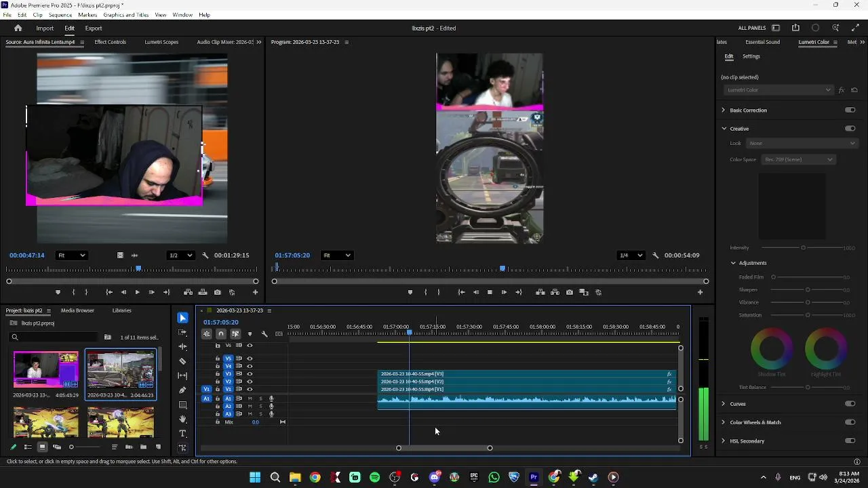The width and height of the screenshot is (868, 488).
Task: Toggle lock on track V2
Action: coord(218,382)
